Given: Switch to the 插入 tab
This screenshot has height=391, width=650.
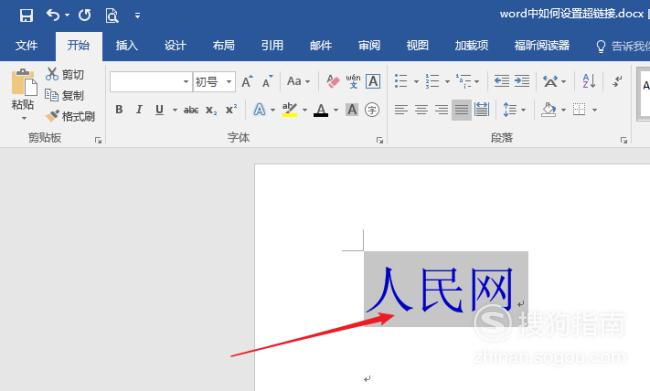Looking at the screenshot, I should tap(126, 45).
